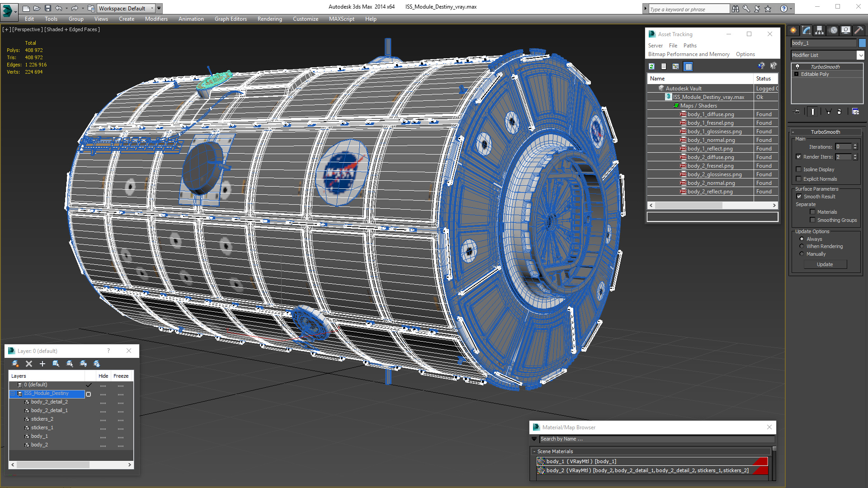The image size is (868, 488).
Task: Open Paths menu in Asset Tracking
Action: point(690,46)
